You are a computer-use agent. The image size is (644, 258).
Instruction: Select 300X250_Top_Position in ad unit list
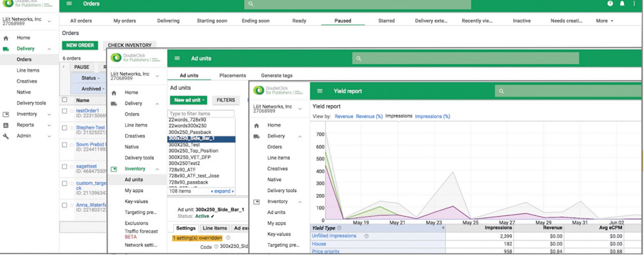[x=193, y=151]
